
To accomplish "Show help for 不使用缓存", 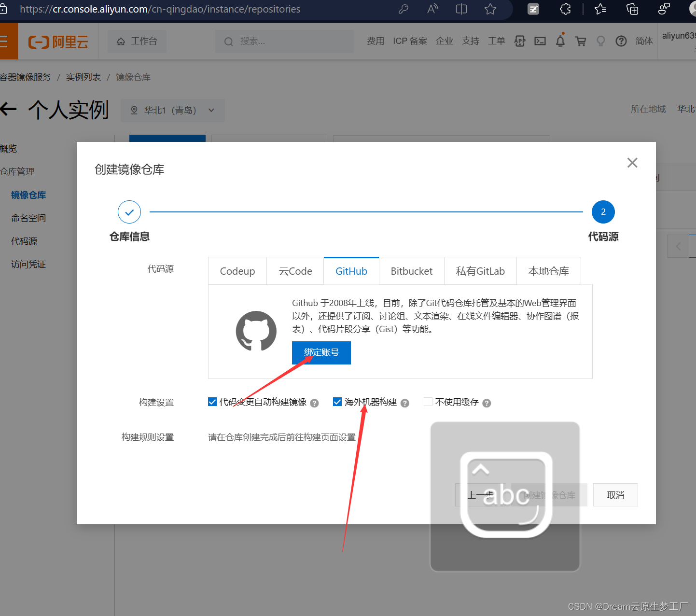I will pyautogui.click(x=487, y=403).
